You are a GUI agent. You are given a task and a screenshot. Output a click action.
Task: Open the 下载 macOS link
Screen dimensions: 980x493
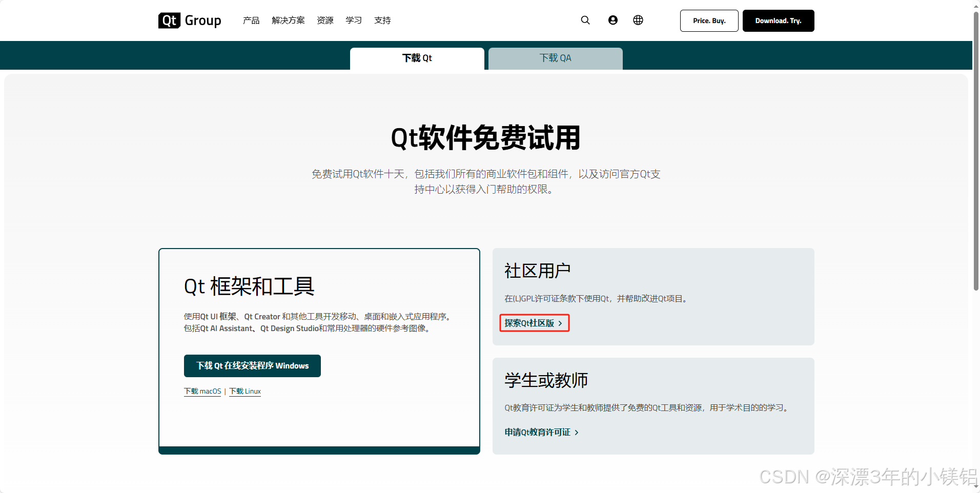202,392
